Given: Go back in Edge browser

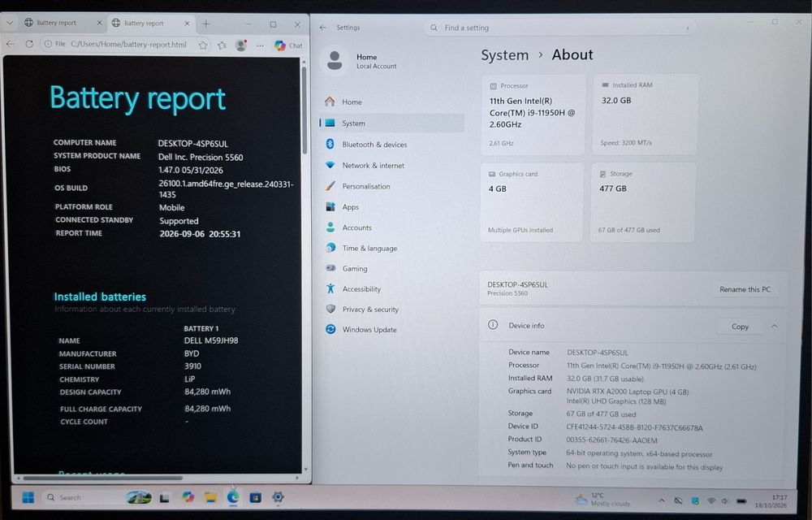Looking at the screenshot, I should click(11, 44).
